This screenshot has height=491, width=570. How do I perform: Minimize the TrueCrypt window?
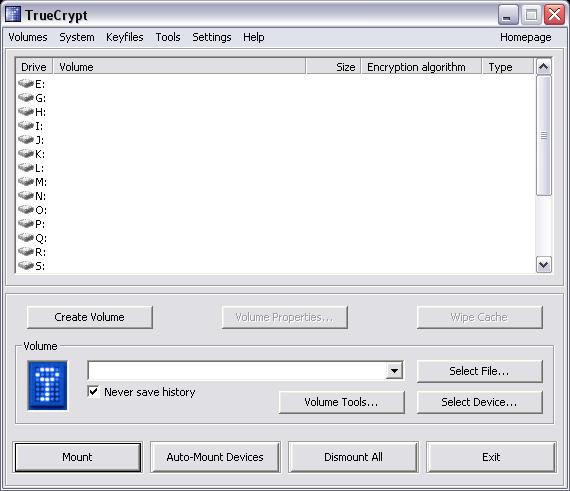508,15
